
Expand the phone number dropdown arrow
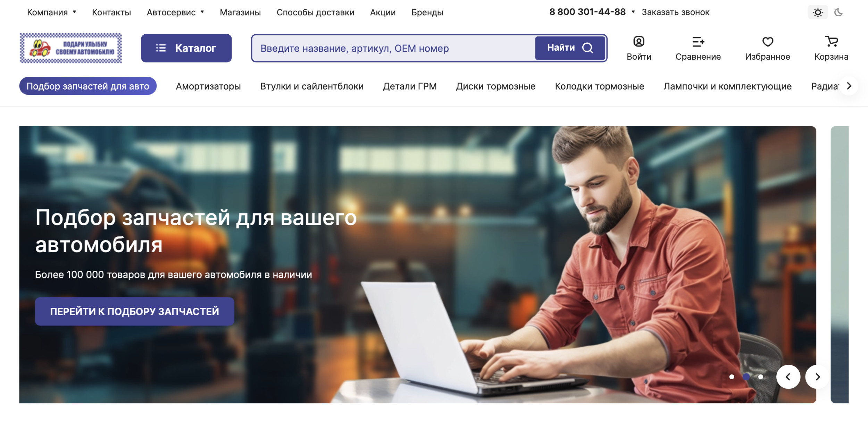point(633,12)
